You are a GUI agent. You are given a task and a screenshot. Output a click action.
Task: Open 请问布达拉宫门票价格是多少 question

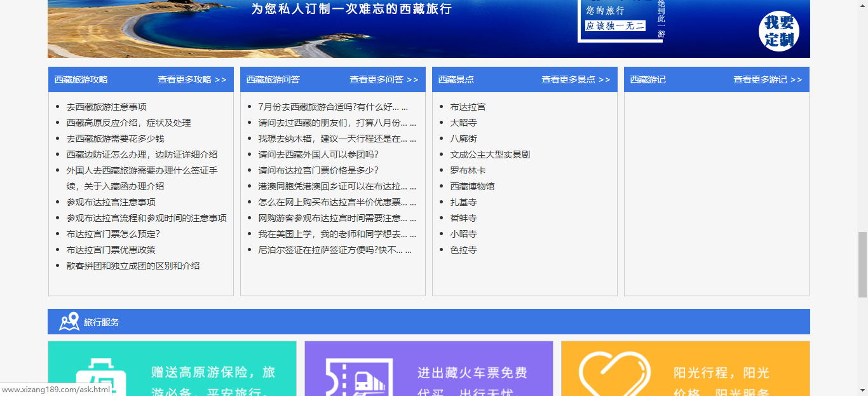[318, 170]
